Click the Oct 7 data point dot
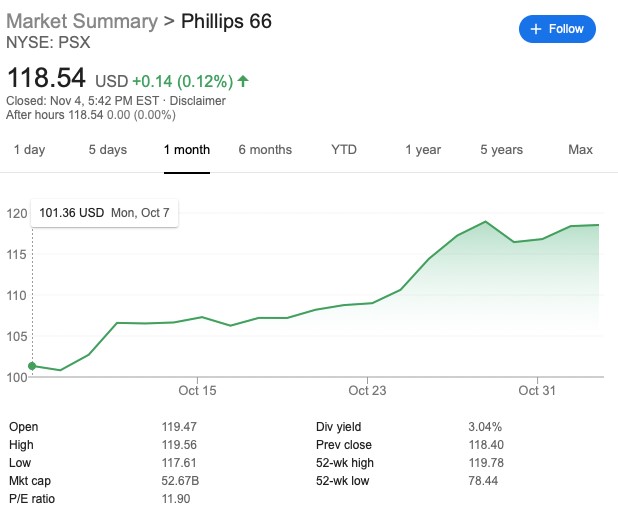Image resolution: width=618 pixels, height=527 pixels. coord(32,366)
